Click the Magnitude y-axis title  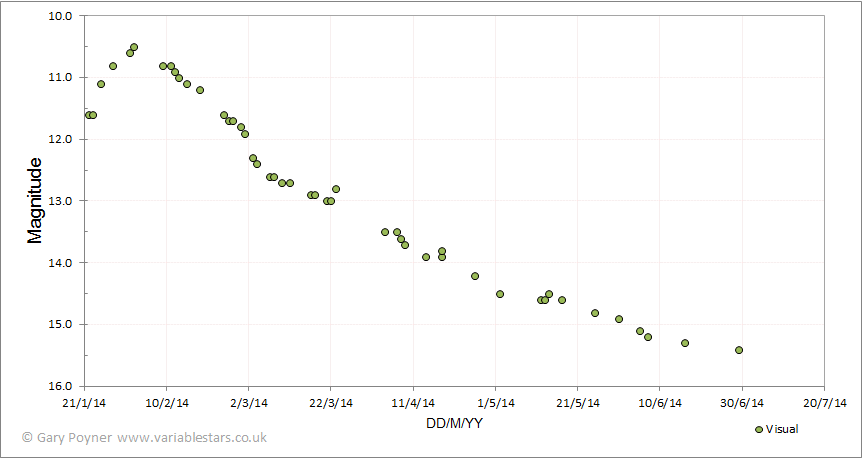35,201
